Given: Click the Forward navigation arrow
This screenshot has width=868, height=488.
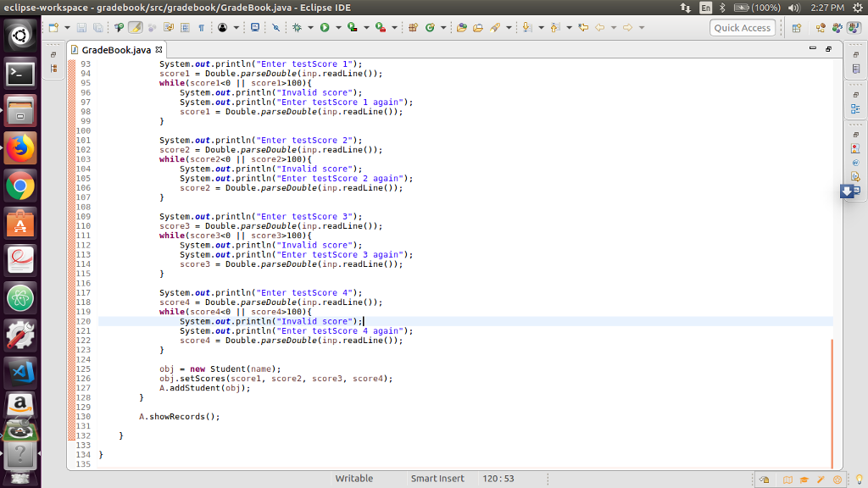Looking at the screenshot, I should 628,27.
